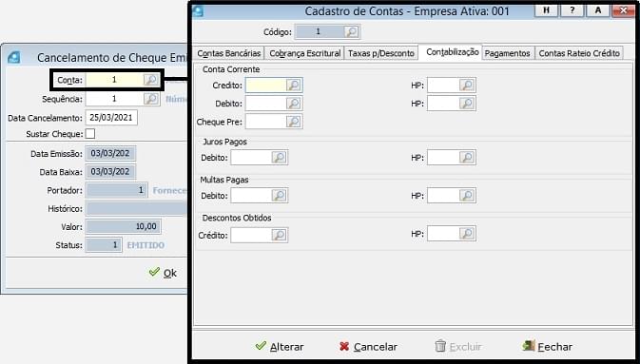The height and width of the screenshot is (364, 640).
Task: Click the Fechar button
Action: [547, 347]
